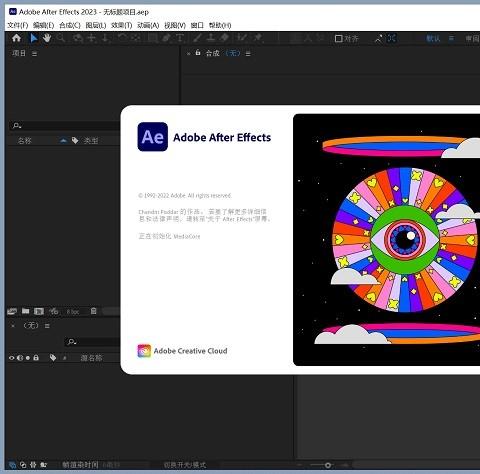
Task: Select the Selection (arrow) tool
Action: [x=34, y=38]
